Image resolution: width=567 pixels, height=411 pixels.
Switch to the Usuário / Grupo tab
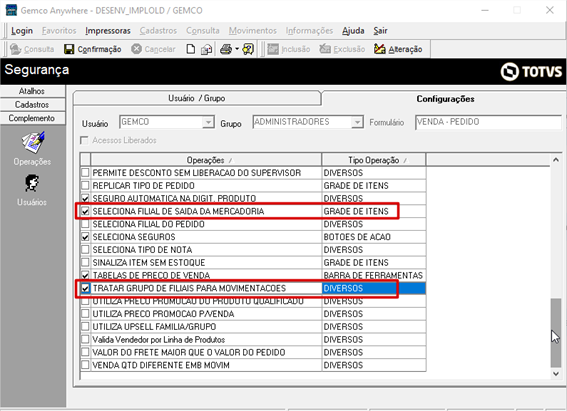[197, 98]
